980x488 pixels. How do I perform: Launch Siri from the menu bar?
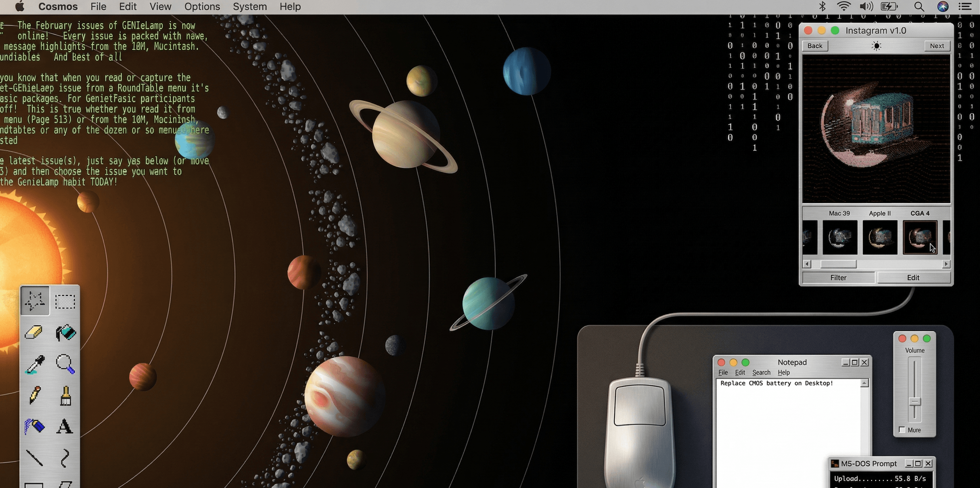(x=943, y=6)
